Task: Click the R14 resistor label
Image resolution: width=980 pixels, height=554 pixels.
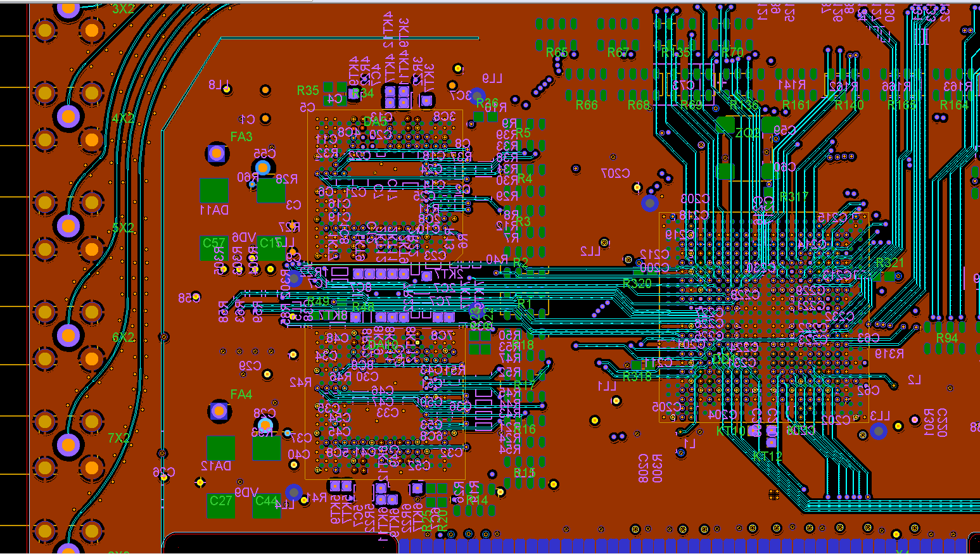Action: (477, 500)
